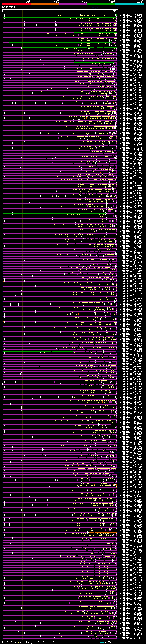Click hit label UniRef100_B4H1U4
This screenshot has width=146, height=644.
pos(131,188)
